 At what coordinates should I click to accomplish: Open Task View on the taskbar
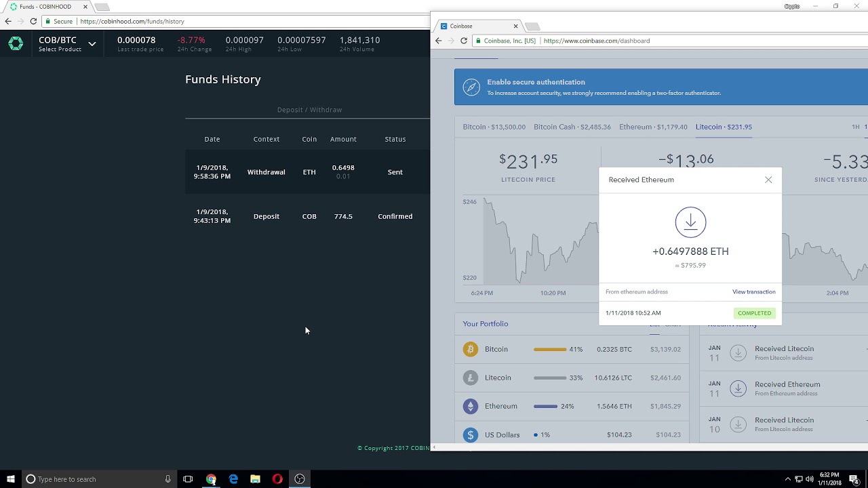coord(188,479)
